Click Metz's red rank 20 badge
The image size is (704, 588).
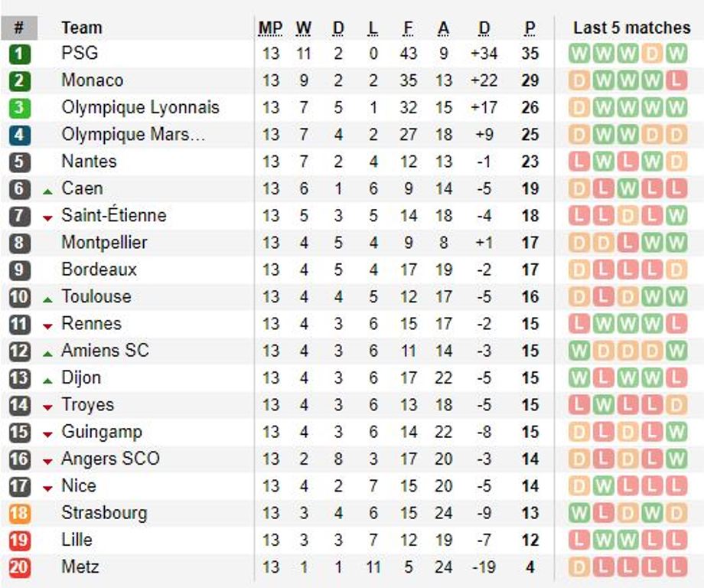coord(19,567)
